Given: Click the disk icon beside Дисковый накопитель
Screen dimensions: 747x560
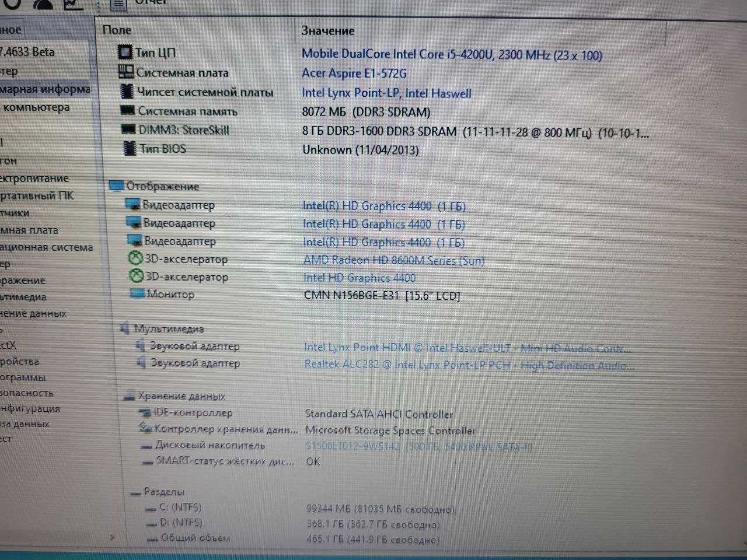Looking at the screenshot, I should pyautogui.click(x=147, y=446).
